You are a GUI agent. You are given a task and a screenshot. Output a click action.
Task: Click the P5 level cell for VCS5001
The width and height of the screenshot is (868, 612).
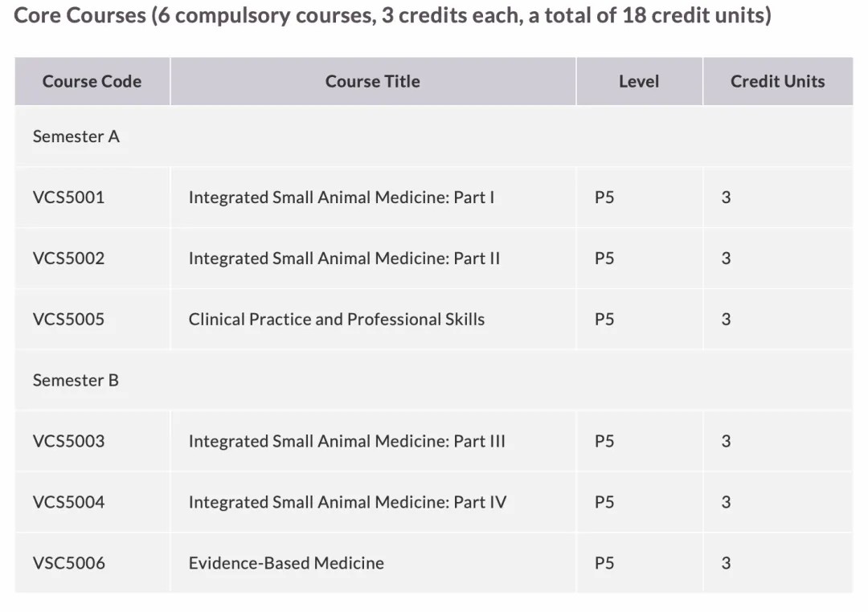coord(604,198)
